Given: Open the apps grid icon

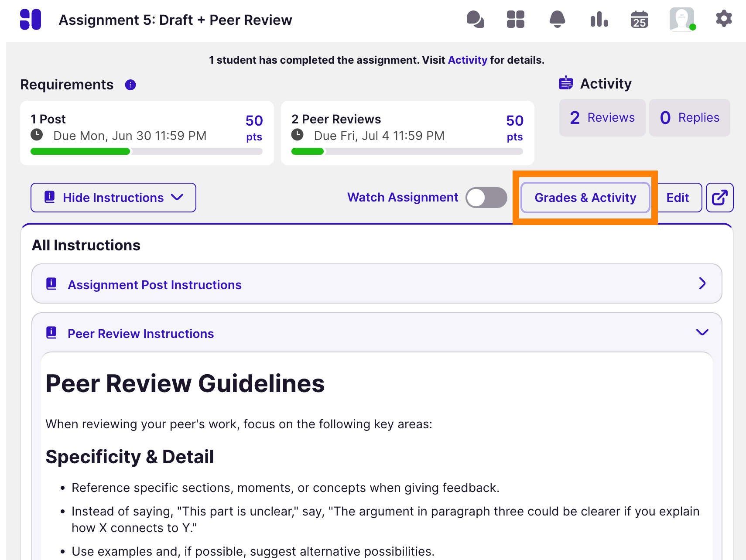Looking at the screenshot, I should click(515, 19).
